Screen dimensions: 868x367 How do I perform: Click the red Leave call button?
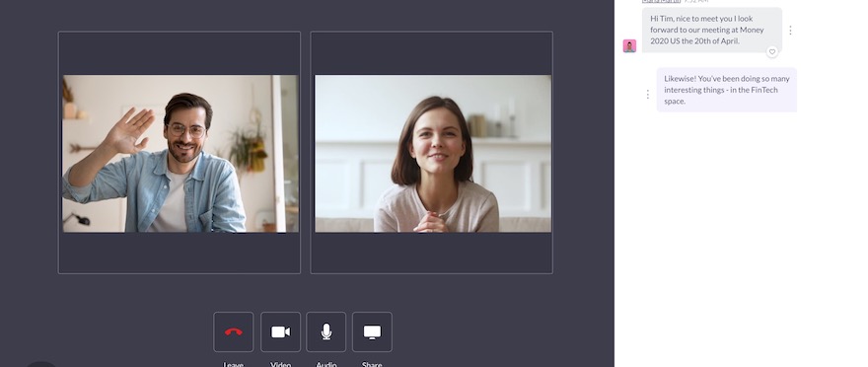pyautogui.click(x=233, y=332)
